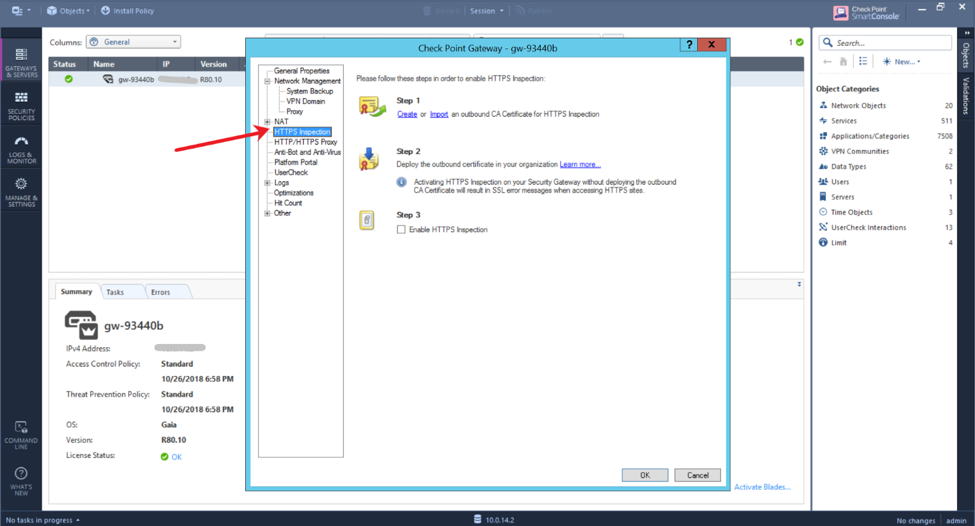
Task: Switch to the Summary tab
Action: click(x=76, y=292)
